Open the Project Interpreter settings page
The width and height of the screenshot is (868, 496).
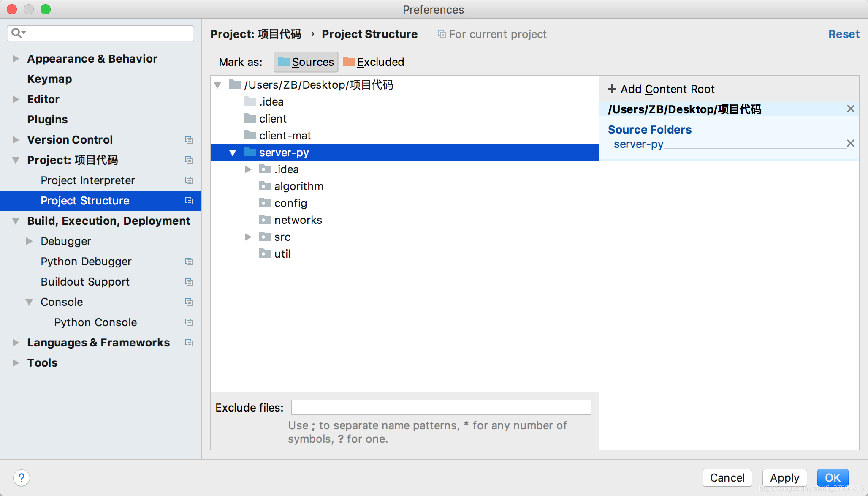pyautogui.click(x=87, y=180)
